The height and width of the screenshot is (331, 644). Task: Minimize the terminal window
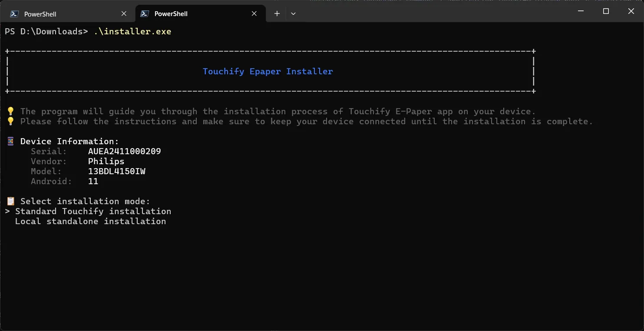(581, 11)
